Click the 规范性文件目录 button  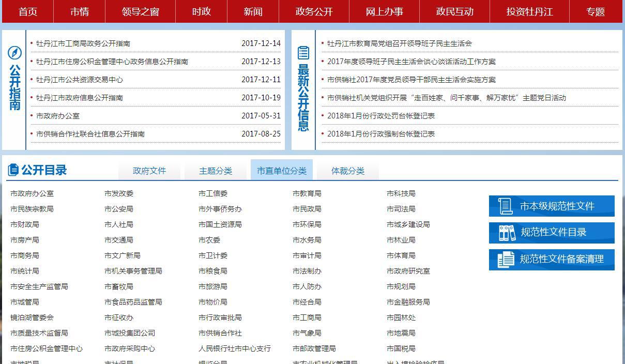point(553,233)
